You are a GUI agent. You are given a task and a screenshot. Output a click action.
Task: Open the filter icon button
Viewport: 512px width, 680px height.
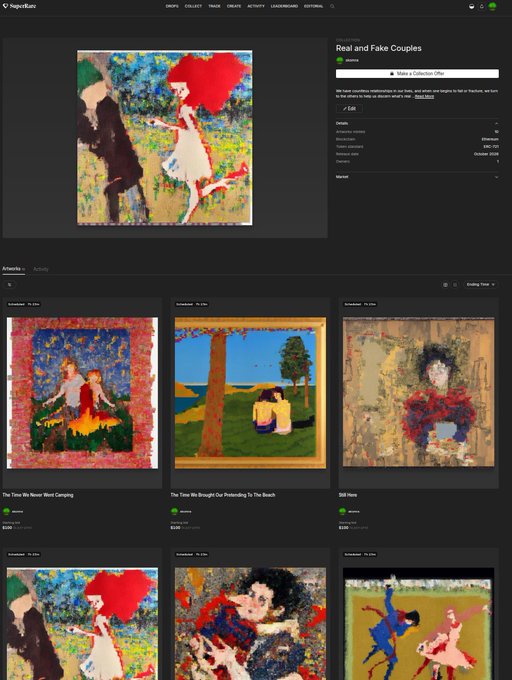pos(10,284)
